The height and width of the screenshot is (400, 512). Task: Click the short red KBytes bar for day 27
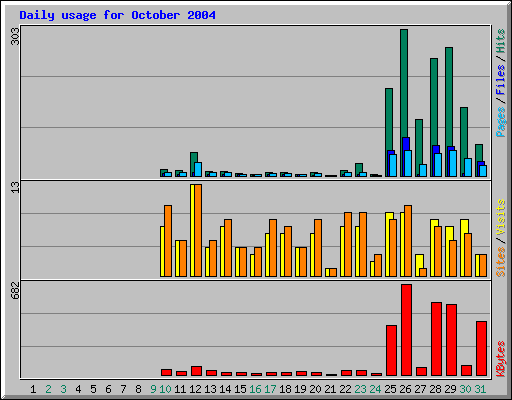(x=422, y=372)
